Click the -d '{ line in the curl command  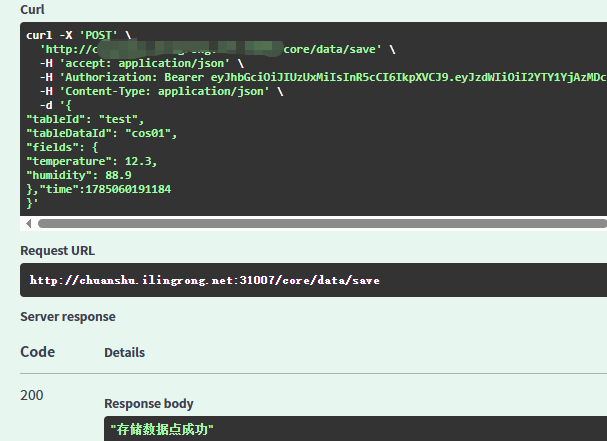tap(55, 105)
